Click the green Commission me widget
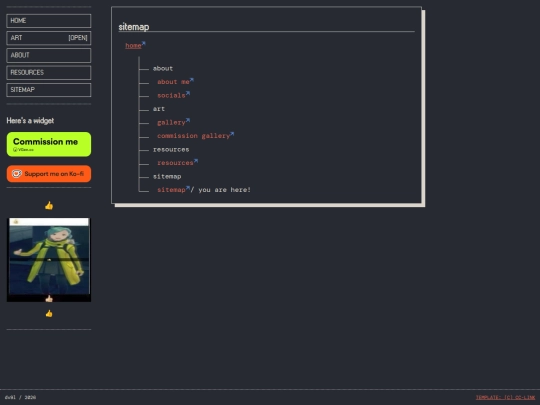 coord(49,144)
